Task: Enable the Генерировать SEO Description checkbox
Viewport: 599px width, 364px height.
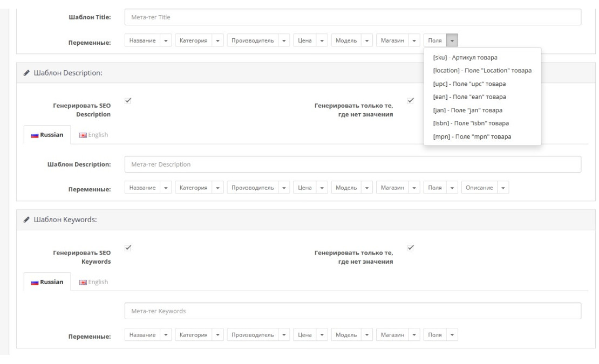Action: (x=127, y=100)
